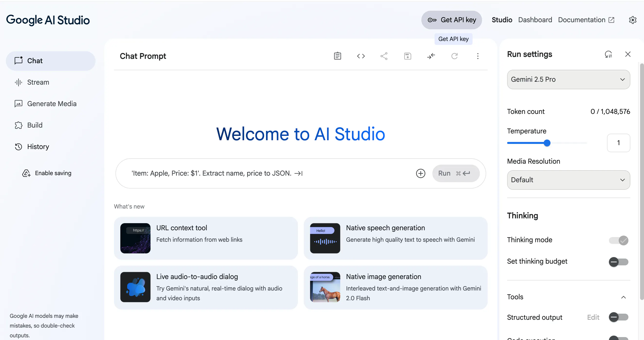Select Stream in the sidebar
The image size is (644, 340).
point(50,82)
